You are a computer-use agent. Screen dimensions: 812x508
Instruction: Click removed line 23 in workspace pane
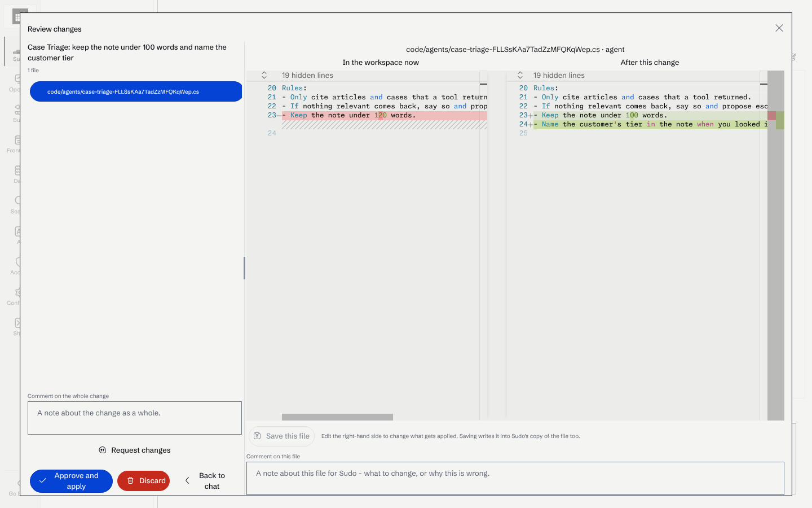tap(385, 115)
